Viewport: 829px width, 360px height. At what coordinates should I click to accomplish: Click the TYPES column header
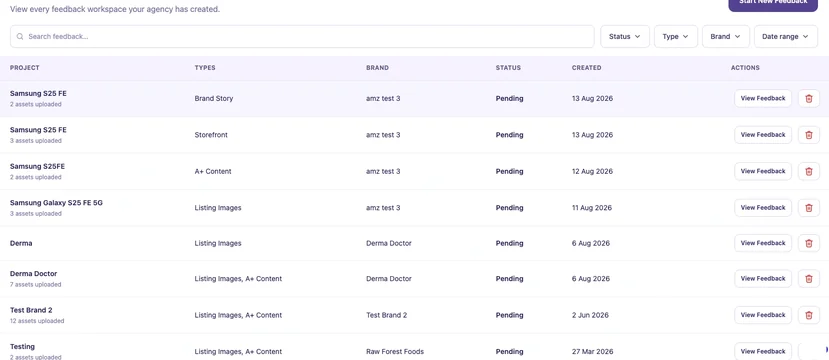(205, 68)
